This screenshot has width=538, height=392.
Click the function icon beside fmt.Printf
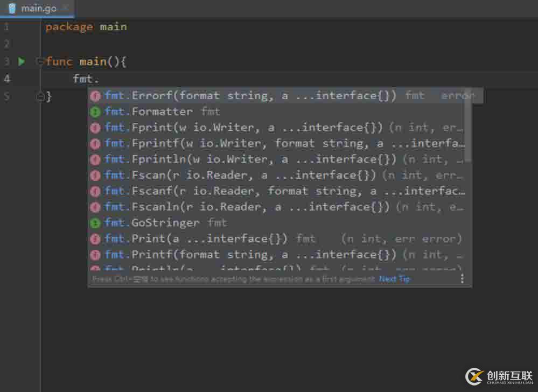[95, 255]
